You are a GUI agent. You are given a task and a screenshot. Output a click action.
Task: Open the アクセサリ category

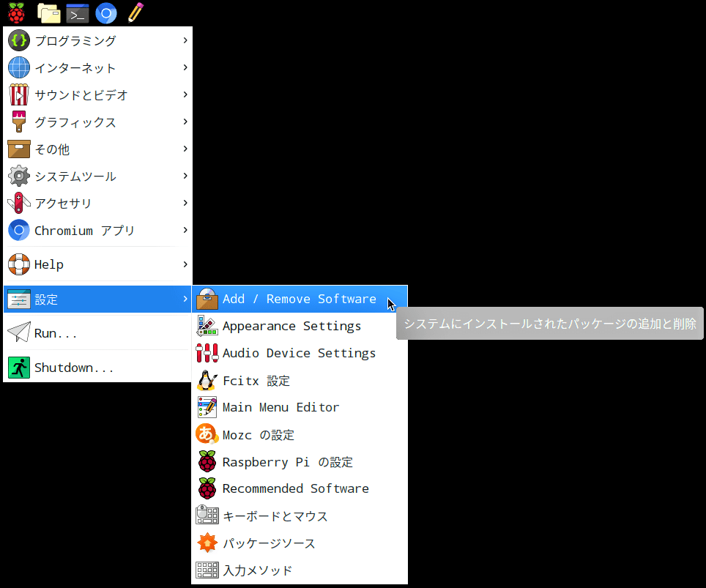tap(97, 203)
